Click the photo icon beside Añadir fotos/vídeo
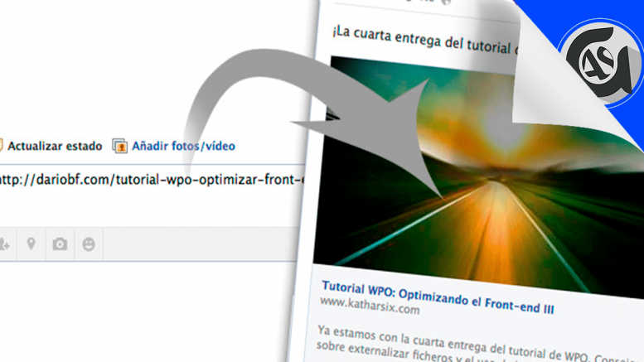The image size is (644, 362). (x=119, y=146)
